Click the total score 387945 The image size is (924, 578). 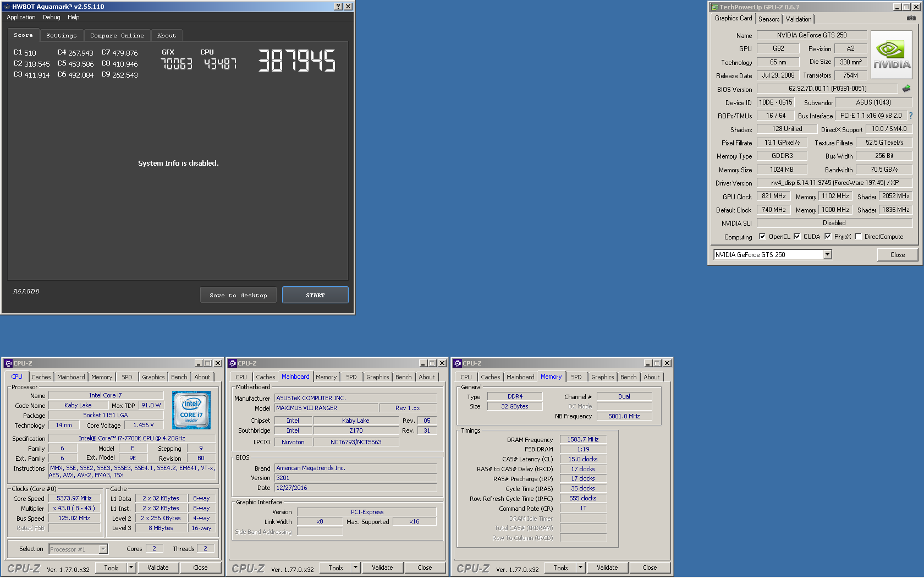tap(297, 61)
